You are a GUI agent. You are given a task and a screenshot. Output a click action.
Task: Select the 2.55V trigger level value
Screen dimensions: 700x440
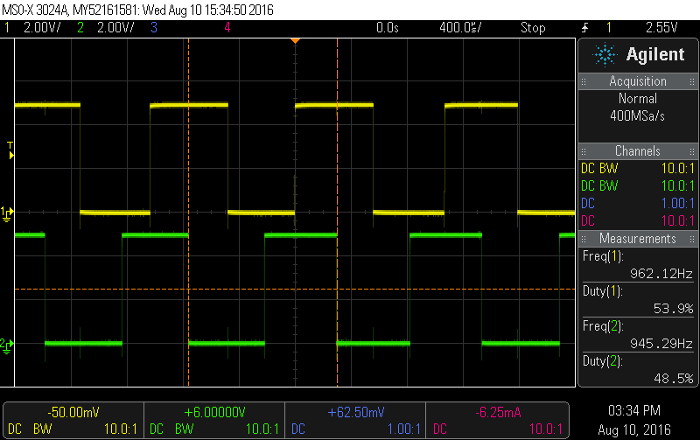tap(662, 28)
